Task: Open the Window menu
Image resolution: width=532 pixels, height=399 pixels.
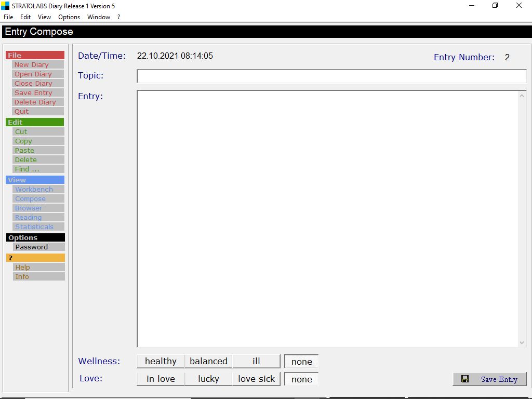Action: click(x=98, y=17)
